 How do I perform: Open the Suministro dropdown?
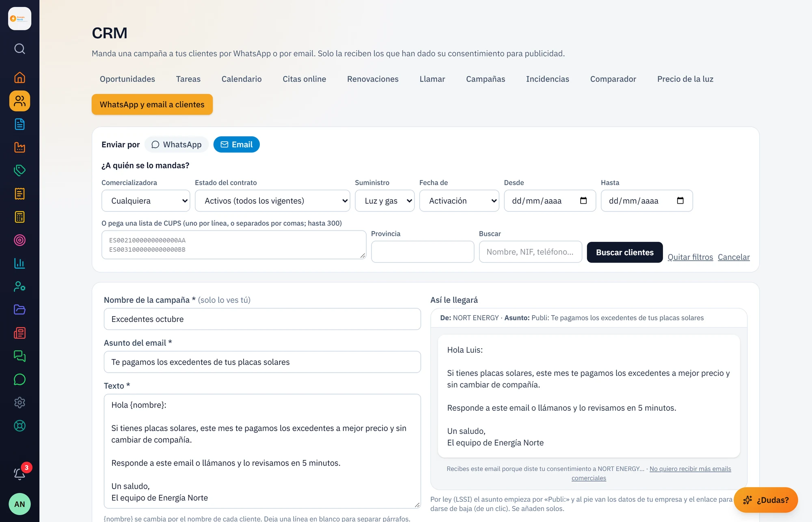tap(384, 201)
